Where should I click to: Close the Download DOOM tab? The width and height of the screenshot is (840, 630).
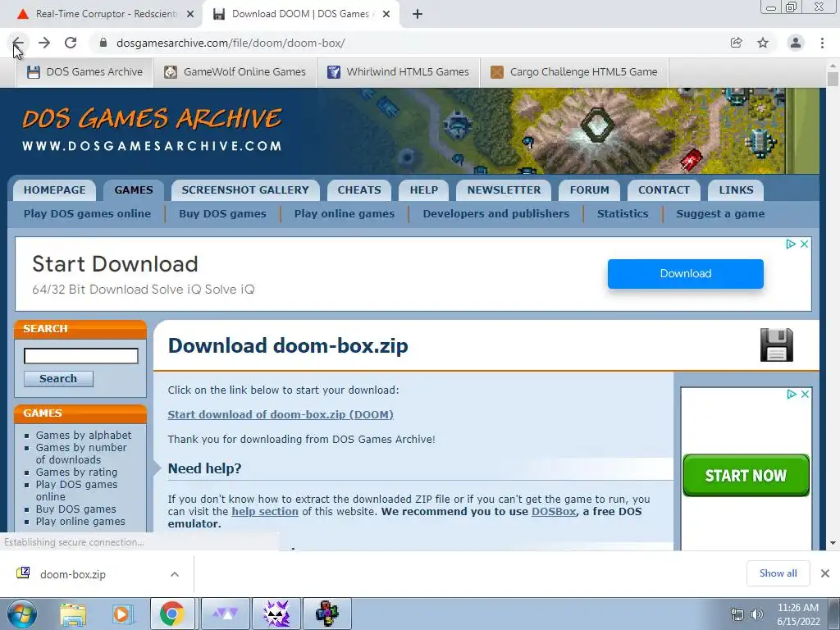click(x=386, y=14)
